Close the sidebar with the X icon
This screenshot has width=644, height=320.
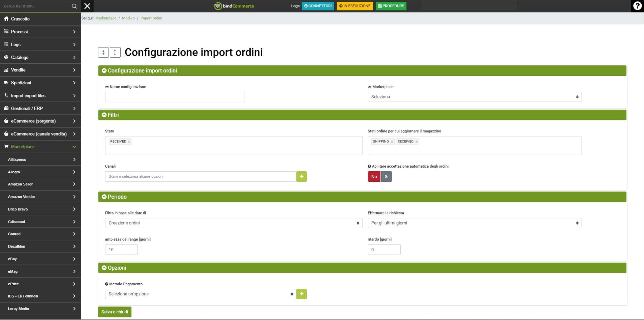(87, 6)
